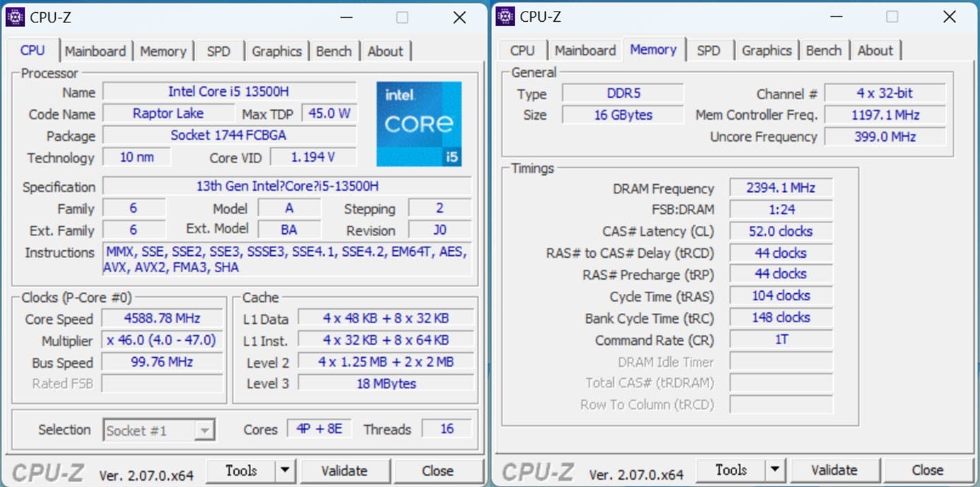Click the Tools button in left window
The image size is (980, 487).
point(242,471)
